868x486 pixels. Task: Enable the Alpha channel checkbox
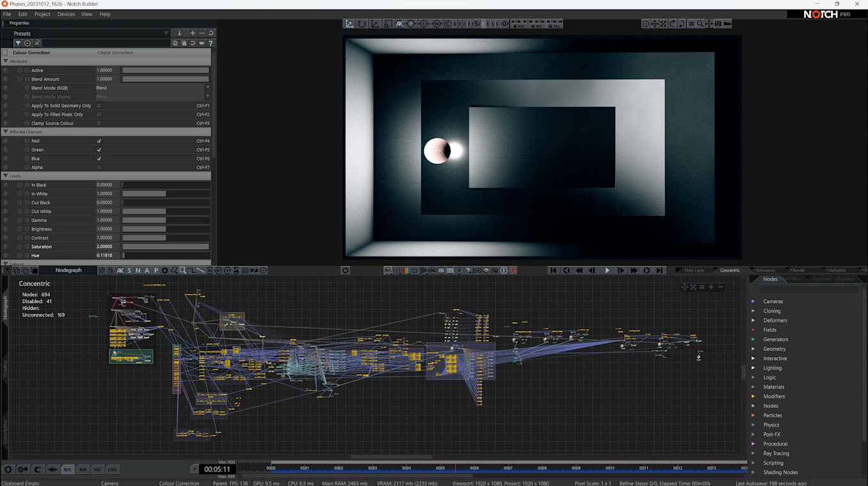[99, 167]
